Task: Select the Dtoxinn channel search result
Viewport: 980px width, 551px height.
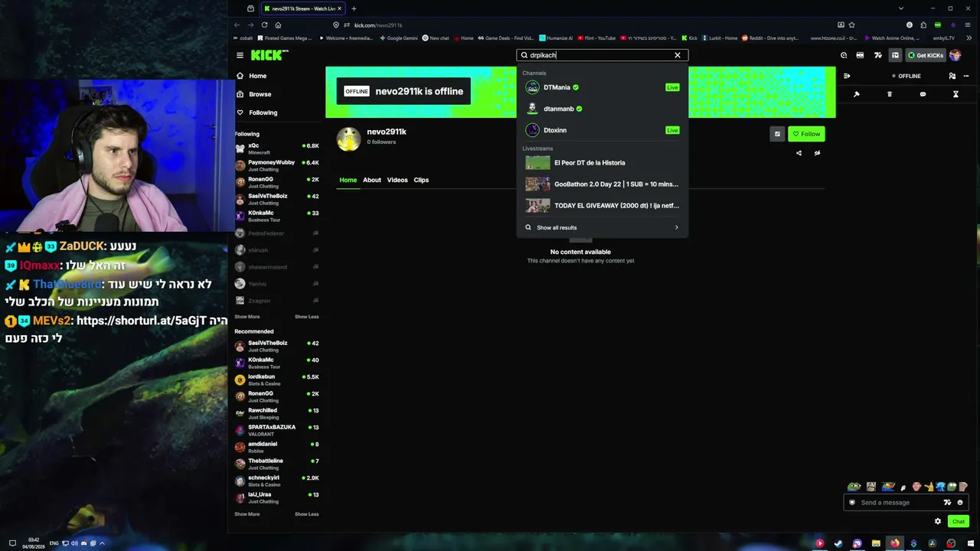Action: coord(602,130)
